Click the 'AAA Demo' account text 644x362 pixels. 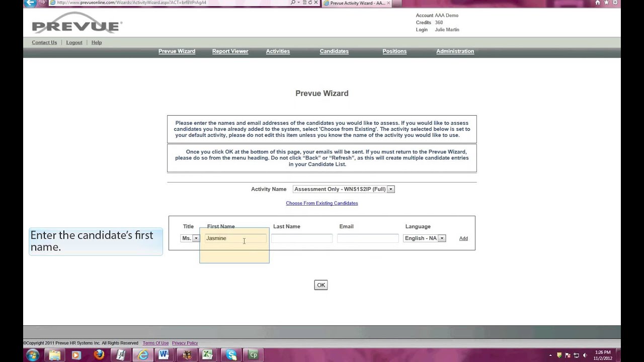pyautogui.click(x=446, y=16)
